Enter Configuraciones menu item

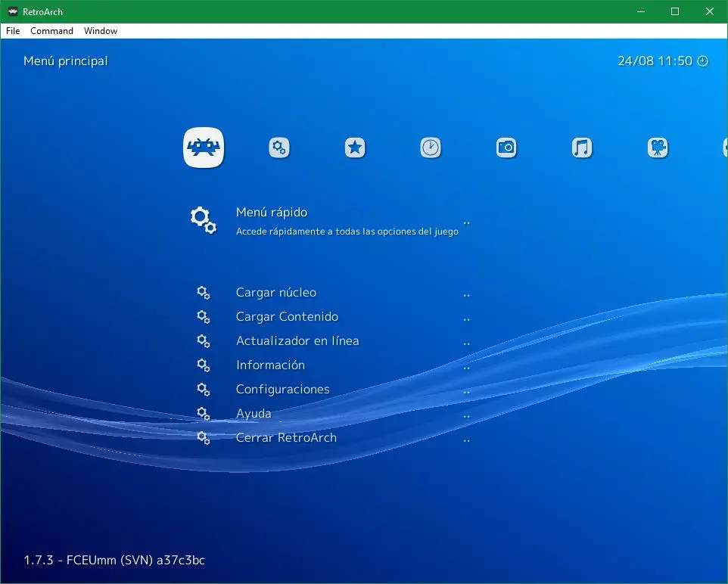[282, 390]
